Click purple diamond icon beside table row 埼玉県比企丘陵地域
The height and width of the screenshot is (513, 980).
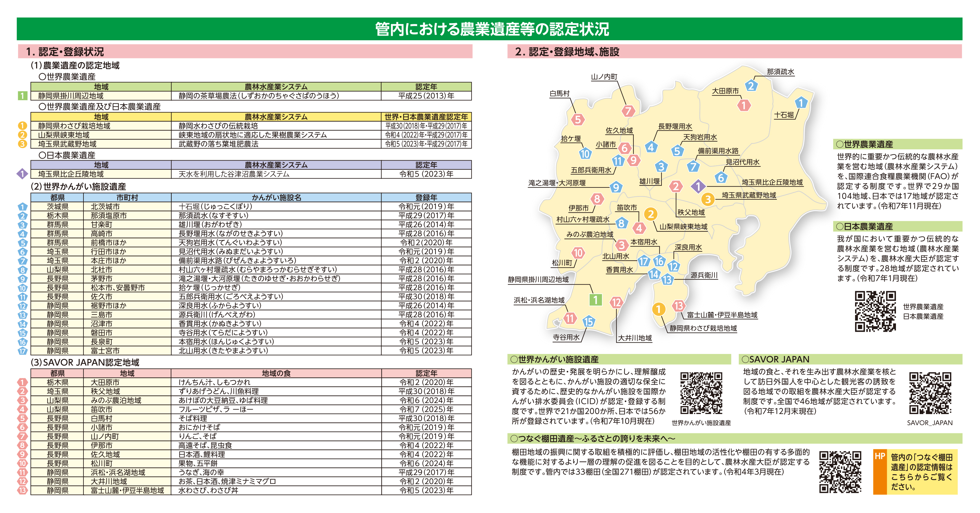click(x=22, y=174)
